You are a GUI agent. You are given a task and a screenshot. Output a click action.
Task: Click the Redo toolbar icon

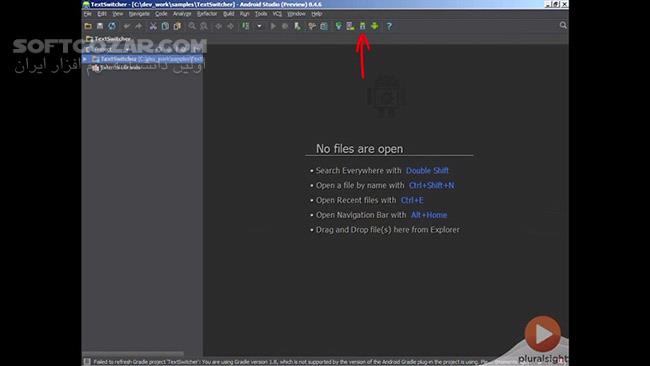click(138, 26)
